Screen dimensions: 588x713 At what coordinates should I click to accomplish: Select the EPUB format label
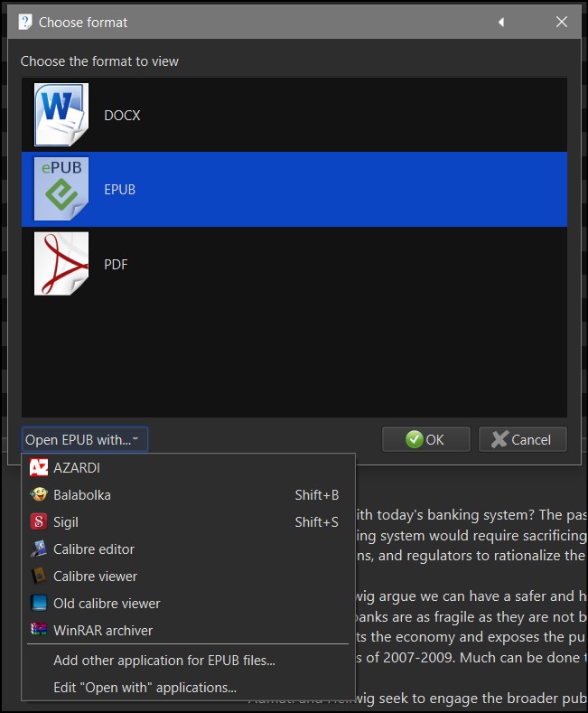tap(120, 190)
